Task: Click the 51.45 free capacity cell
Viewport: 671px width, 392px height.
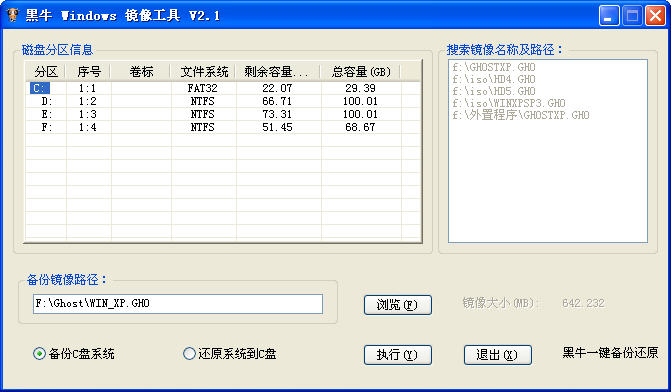Action: (x=277, y=127)
